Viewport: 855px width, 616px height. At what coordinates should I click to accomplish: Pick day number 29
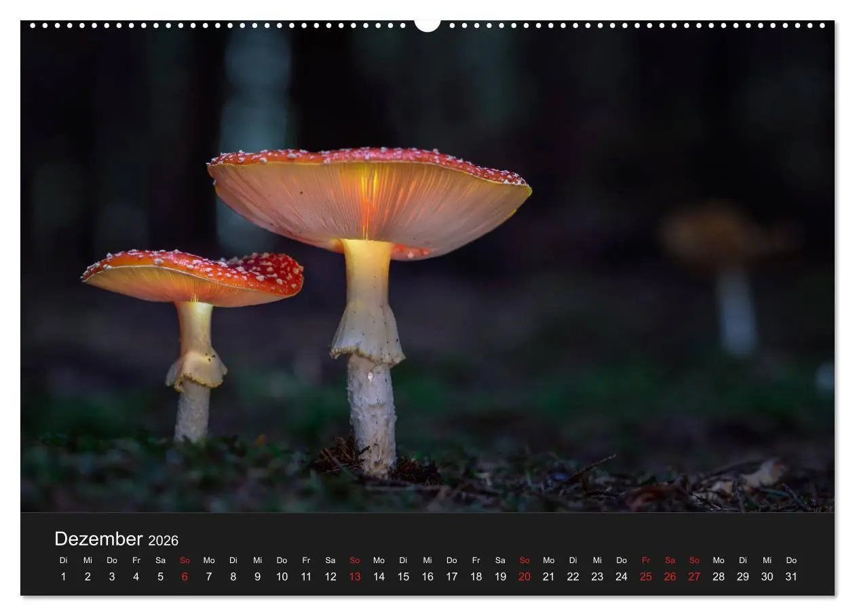tap(743, 577)
